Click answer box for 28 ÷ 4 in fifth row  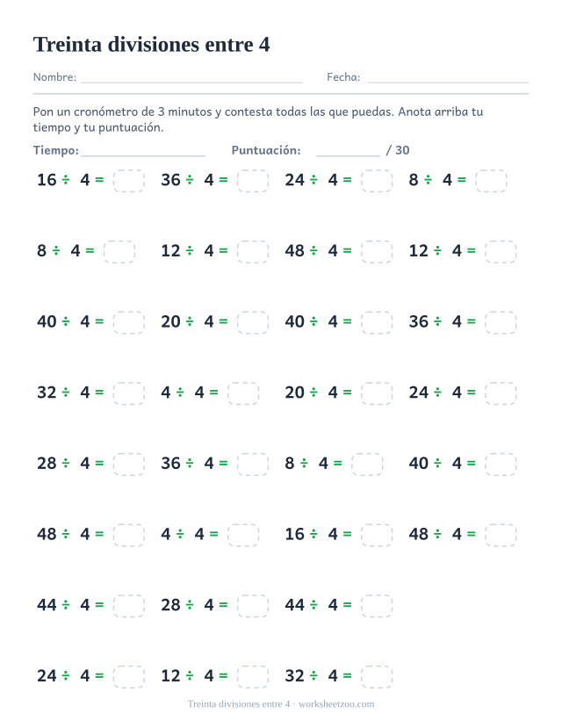pos(128,465)
